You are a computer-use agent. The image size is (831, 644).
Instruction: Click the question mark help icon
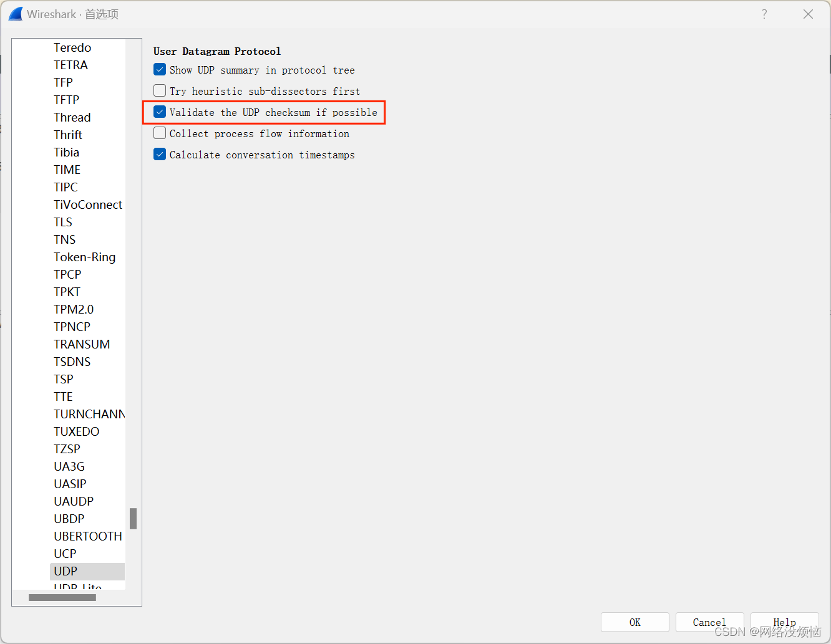764,14
